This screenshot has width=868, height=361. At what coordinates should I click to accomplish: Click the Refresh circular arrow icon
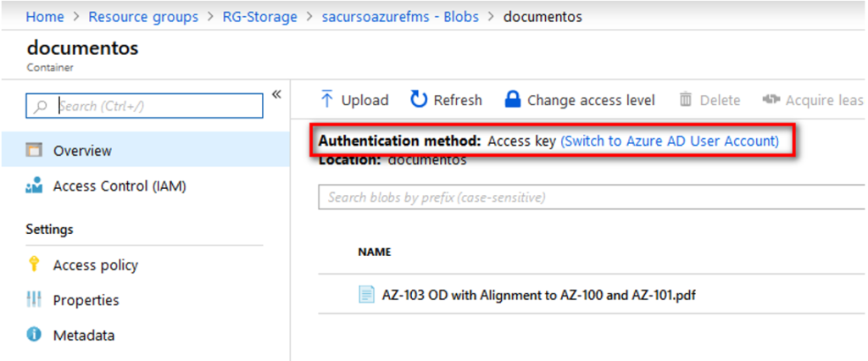coord(419,100)
